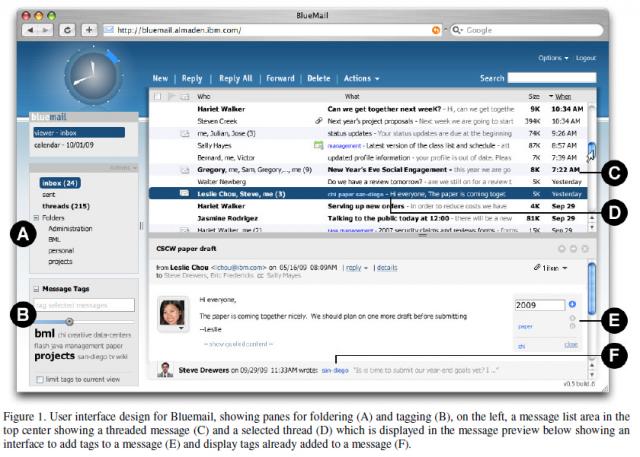Click Steve Drewers' small profile photo
The image size is (640, 457).
click(x=165, y=370)
